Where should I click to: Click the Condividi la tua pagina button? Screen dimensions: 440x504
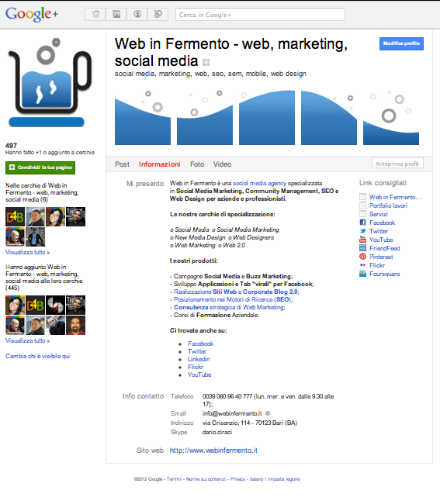(x=40, y=167)
